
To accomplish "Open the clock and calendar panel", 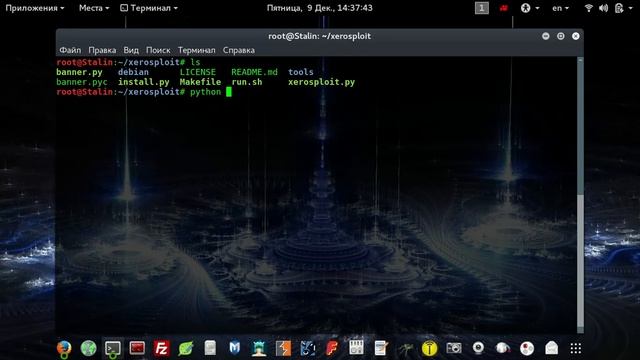I will coord(320,8).
